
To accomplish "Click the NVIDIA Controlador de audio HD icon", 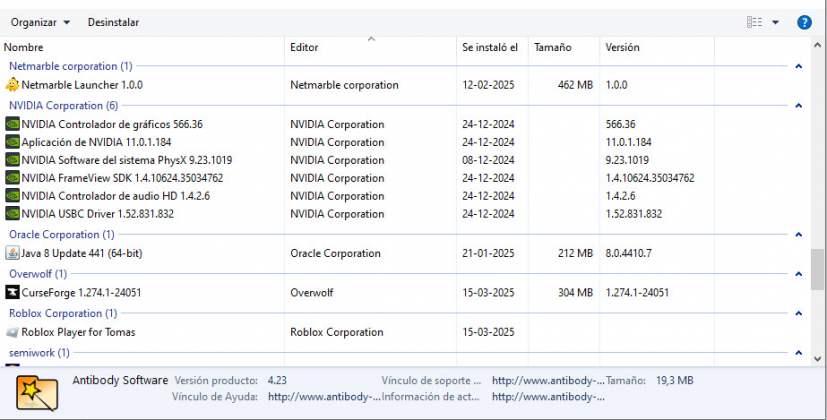I will click(x=12, y=196).
